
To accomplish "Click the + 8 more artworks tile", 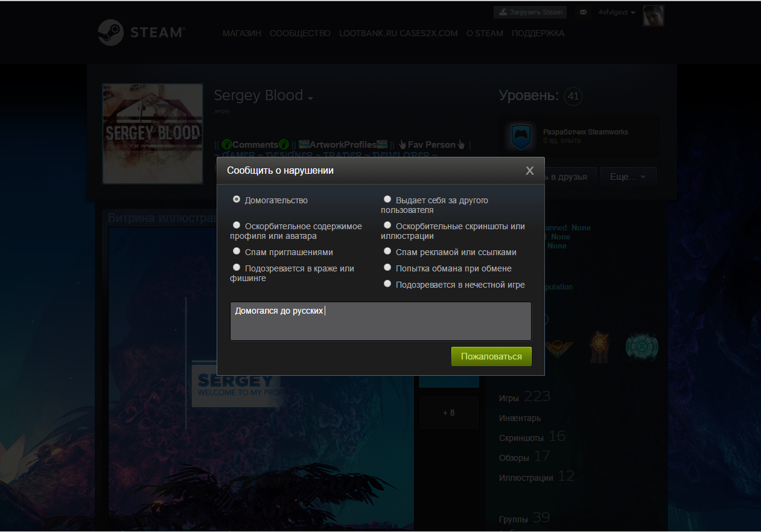I will pos(448,413).
